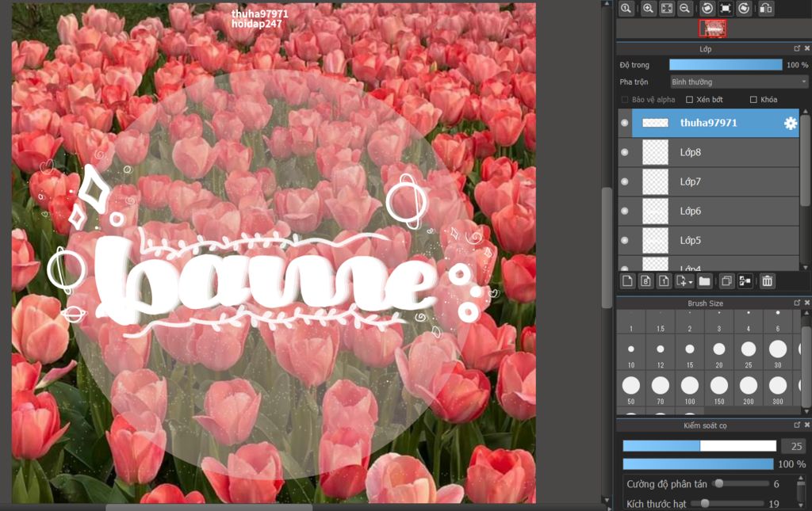This screenshot has width=812, height=511.
Task: Select brush size 200 preset
Action: (x=749, y=388)
